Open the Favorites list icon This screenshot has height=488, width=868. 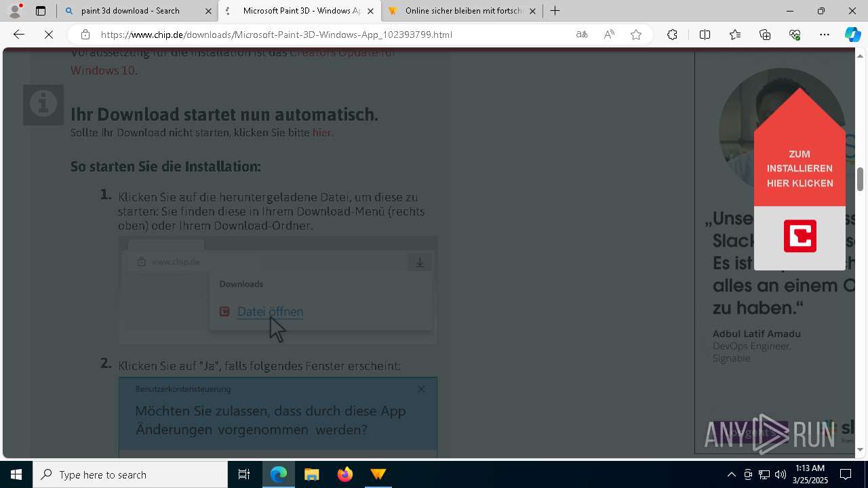735,35
